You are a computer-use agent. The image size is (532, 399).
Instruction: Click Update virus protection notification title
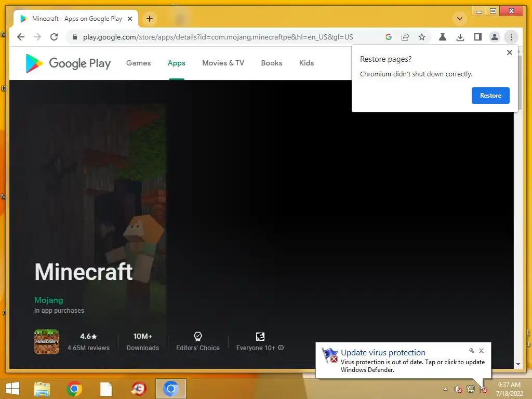pyautogui.click(x=383, y=353)
